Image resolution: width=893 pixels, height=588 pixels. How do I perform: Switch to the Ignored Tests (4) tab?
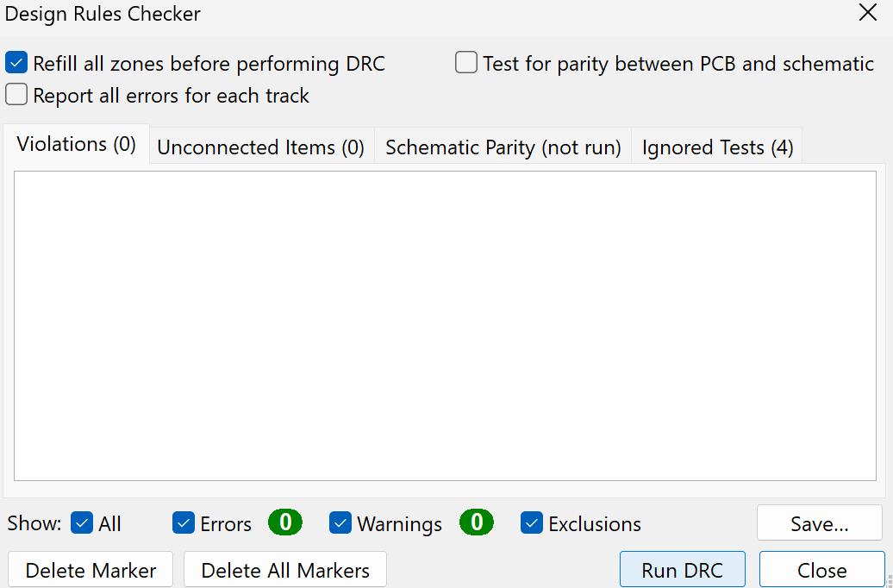point(717,147)
